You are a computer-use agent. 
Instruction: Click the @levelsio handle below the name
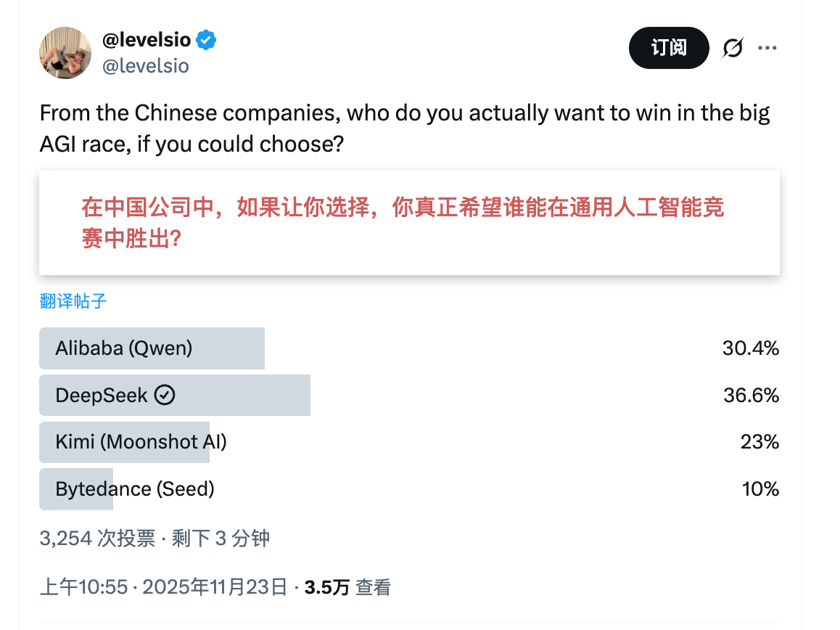pyautogui.click(x=147, y=65)
